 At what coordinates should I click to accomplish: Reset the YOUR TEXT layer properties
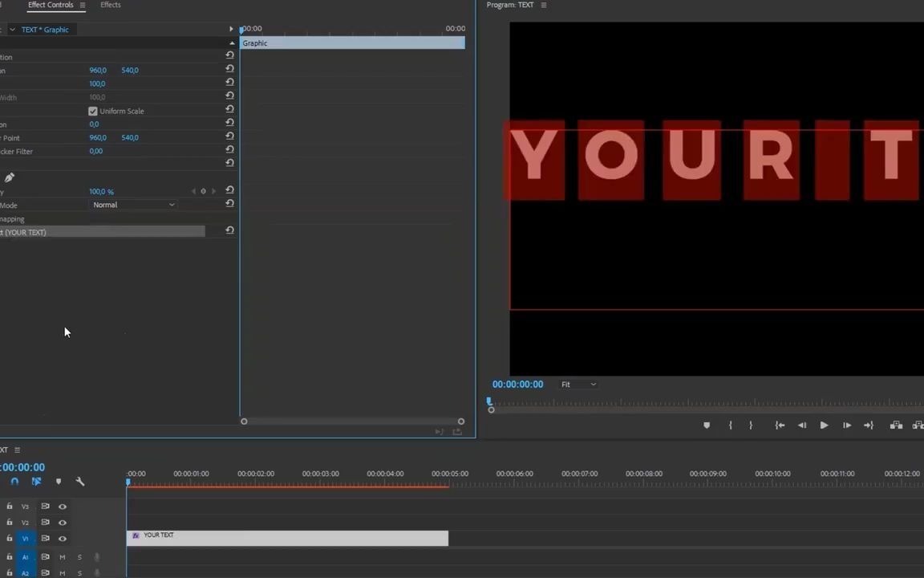[x=230, y=230]
